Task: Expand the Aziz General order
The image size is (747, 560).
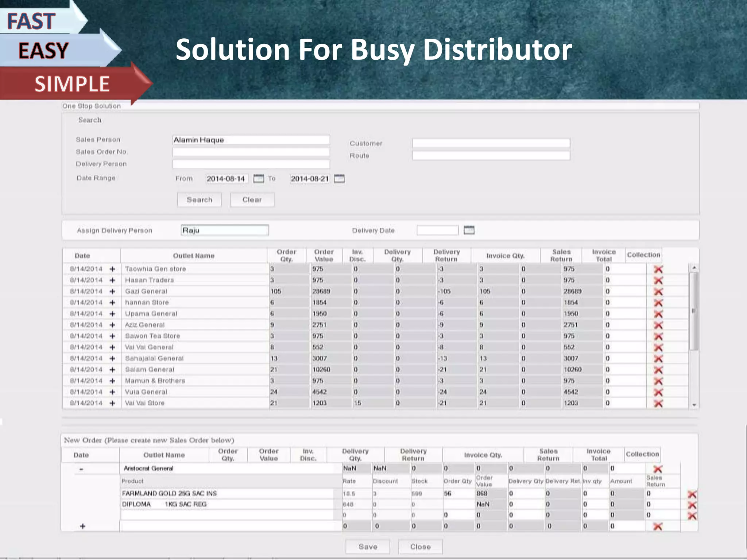Action: point(112,325)
